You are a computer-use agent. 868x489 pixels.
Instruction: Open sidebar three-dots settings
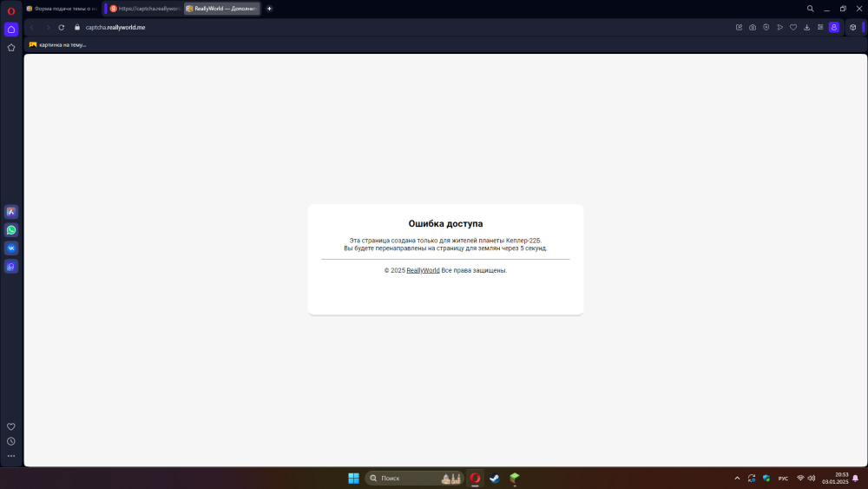pyautogui.click(x=11, y=456)
